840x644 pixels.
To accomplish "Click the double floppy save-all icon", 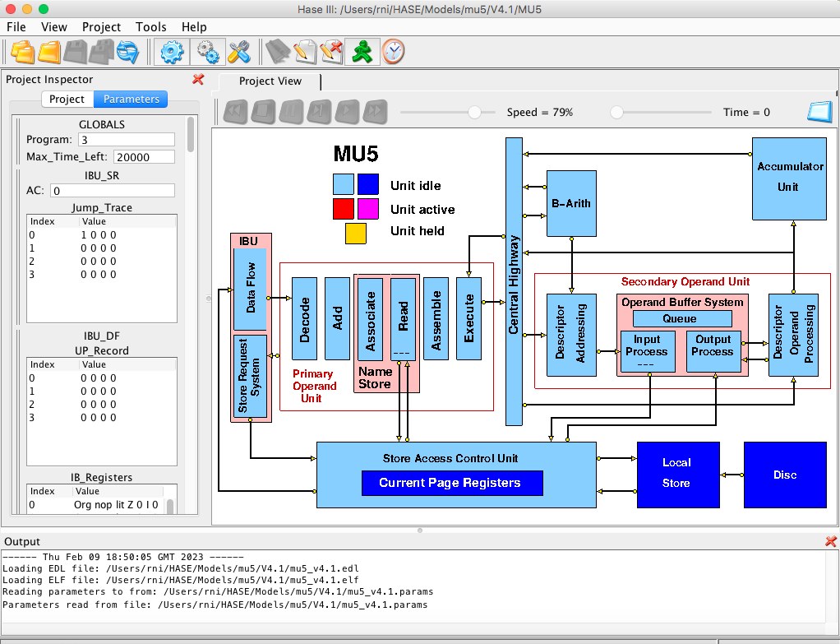I will coord(102,52).
